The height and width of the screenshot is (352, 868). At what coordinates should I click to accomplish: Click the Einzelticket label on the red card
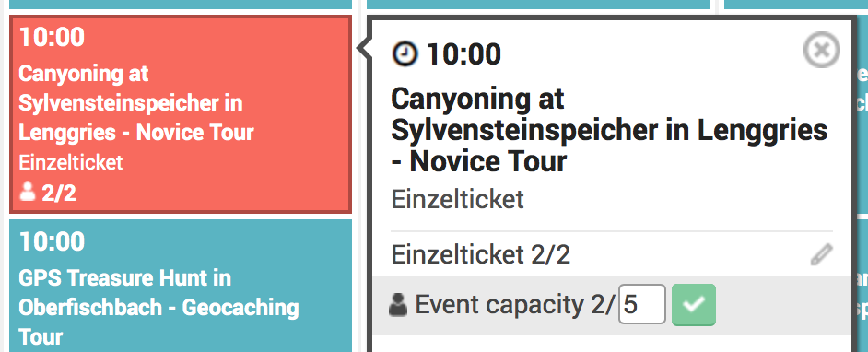(71, 163)
